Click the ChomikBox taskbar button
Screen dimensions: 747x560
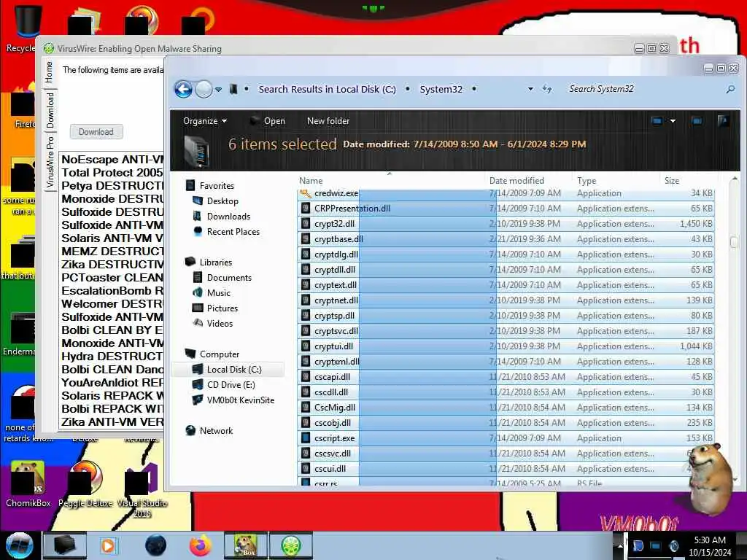tap(245, 545)
